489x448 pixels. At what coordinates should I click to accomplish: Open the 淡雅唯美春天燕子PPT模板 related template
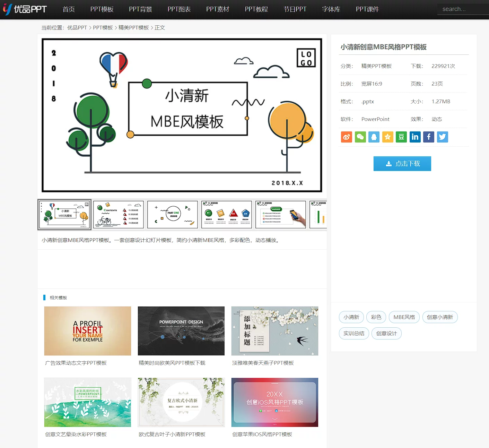[x=274, y=331]
